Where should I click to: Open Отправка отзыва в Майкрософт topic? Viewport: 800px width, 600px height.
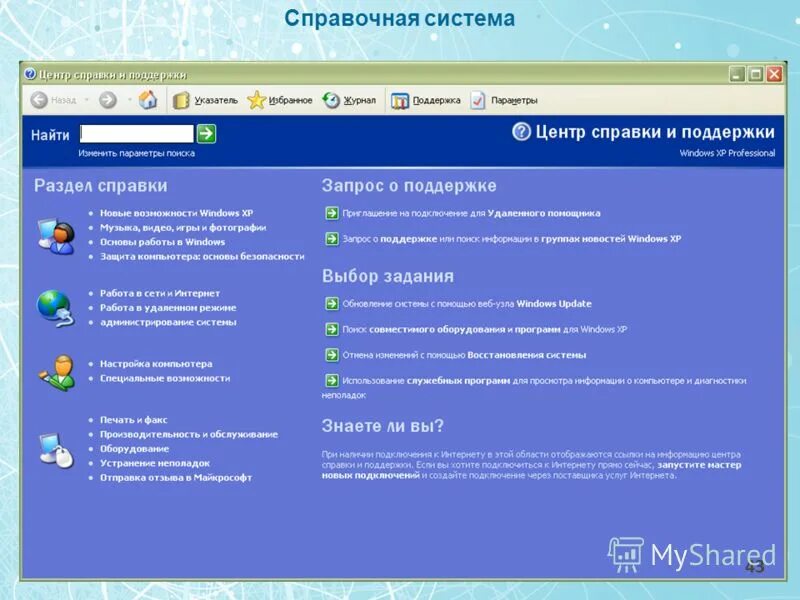pyautogui.click(x=176, y=478)
